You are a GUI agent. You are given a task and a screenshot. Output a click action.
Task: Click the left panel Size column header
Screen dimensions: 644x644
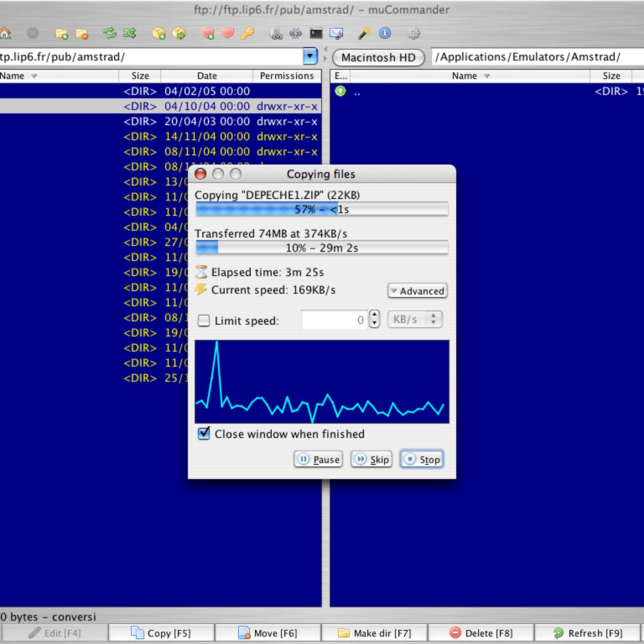(x=140, y=76)
